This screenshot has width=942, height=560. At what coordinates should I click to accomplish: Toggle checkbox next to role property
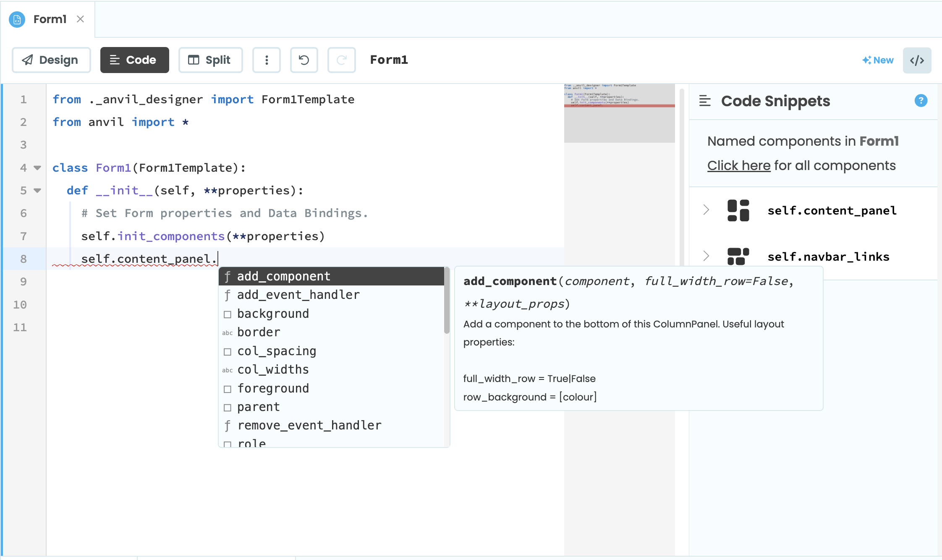pos(228,443)
